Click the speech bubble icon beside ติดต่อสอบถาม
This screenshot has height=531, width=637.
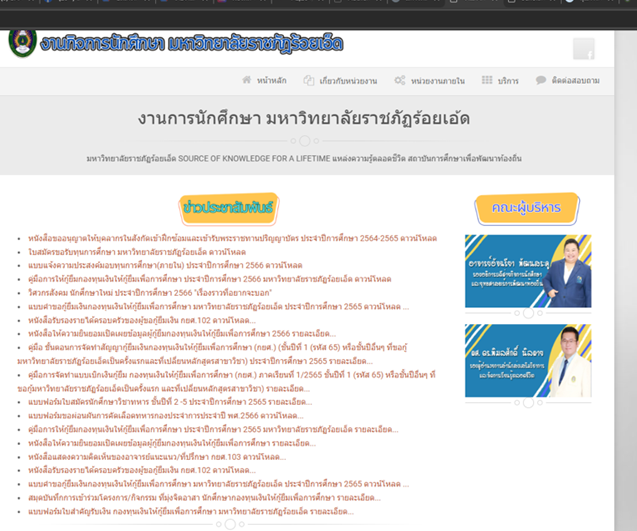[541, 80]
